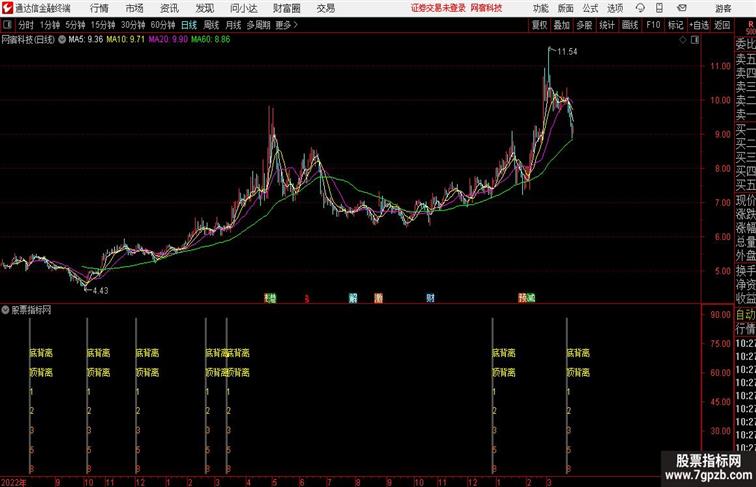This screenshot has width=756, height=487.
Task: Switch to 分时 period
Action: click(x=26, y=25)
